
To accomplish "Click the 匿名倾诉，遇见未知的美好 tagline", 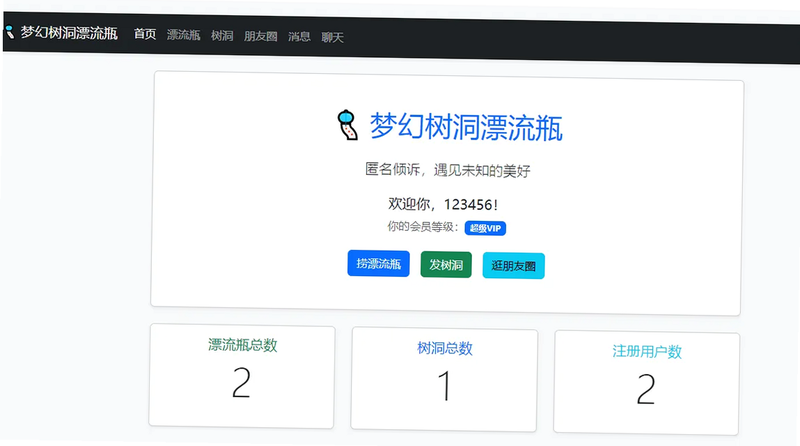I will click(447, 170).
